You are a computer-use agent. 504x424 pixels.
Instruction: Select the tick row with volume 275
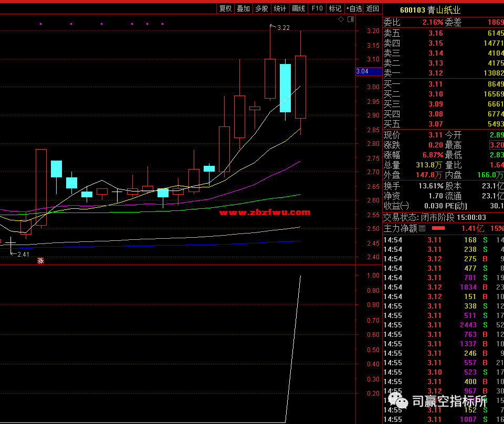pos(443,259)
